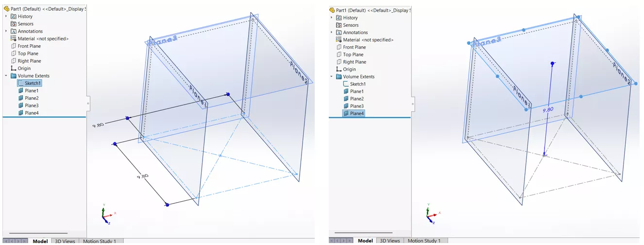Click horizontal scrollbar in left screenshot tree panel
This screenshot has height=245, width=644.
point(38,233)
